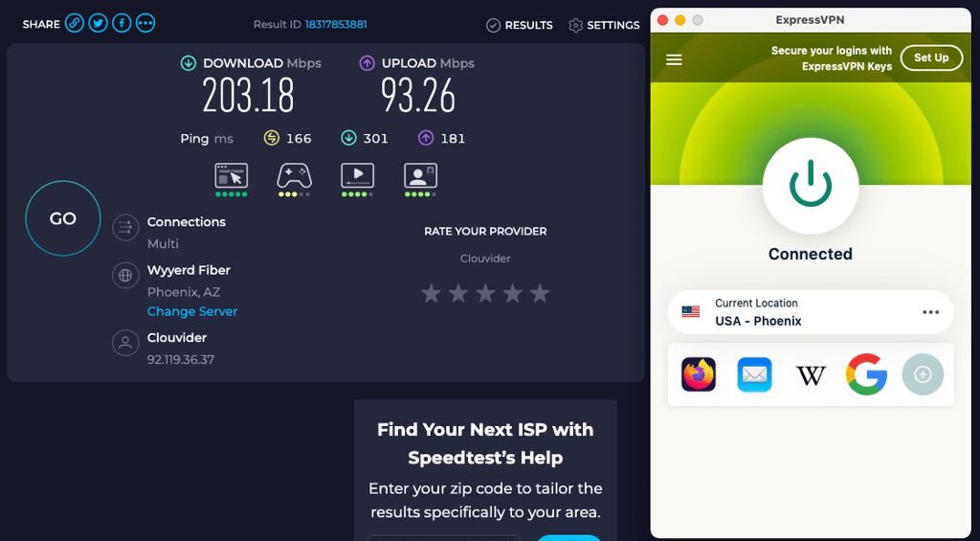Open ExpressVPN hamburger menu
This screenshot has width=980, height=541.
tap(674, 60)
